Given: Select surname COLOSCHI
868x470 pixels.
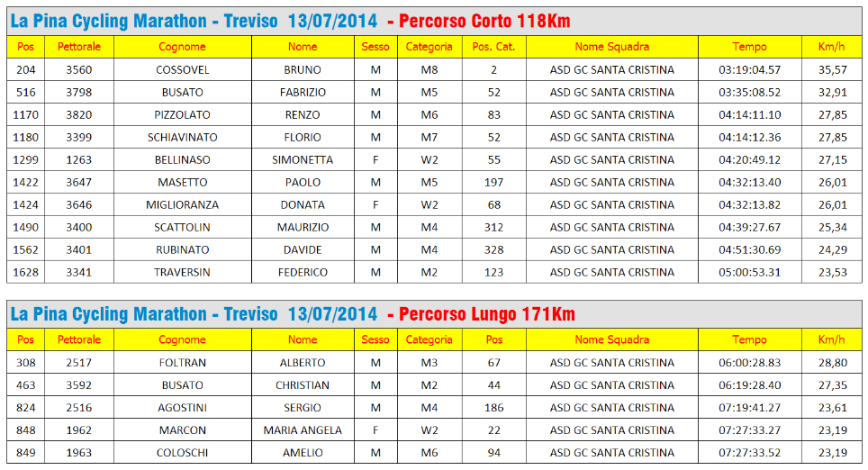Looking at the screenshot, I should tap(182, 453).
